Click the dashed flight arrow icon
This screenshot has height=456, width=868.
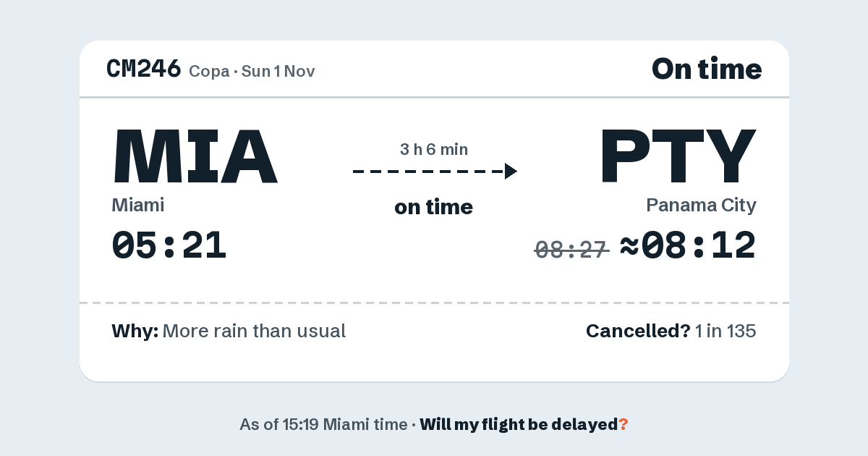tap(435, 172)
